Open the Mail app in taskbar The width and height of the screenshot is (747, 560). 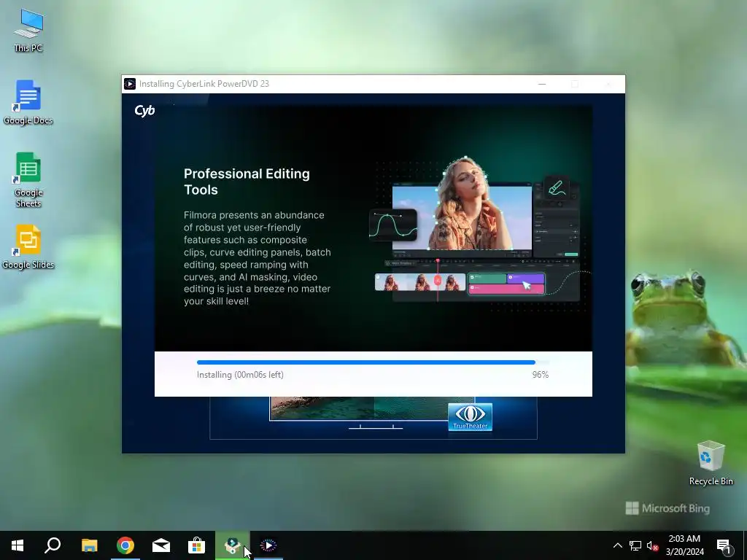coord(161,545)
